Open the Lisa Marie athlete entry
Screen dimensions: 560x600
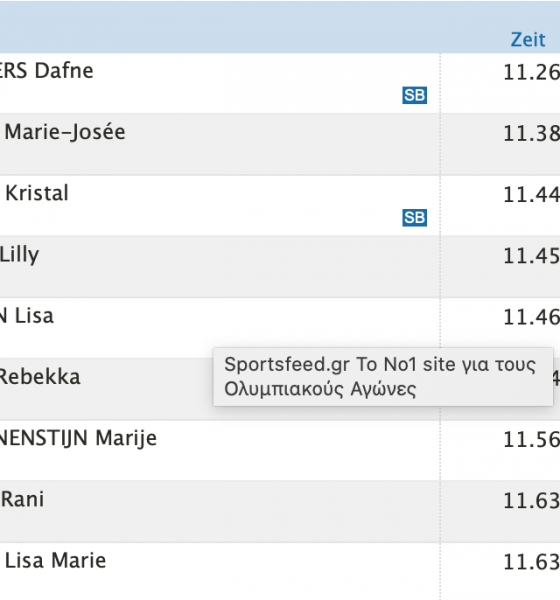tap(56, 561)
